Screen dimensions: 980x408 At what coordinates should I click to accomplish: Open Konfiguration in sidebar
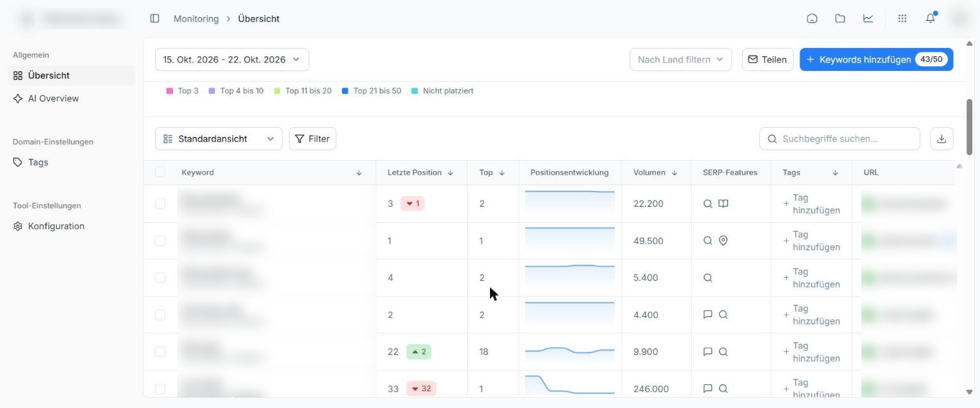tap(71, 226)
